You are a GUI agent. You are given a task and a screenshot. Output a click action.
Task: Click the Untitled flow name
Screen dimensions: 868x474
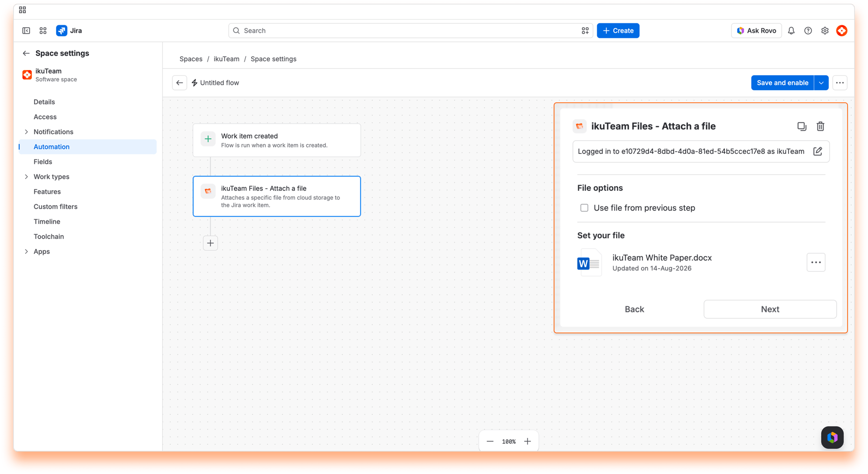pyautogui.click(x=219, y=83)
